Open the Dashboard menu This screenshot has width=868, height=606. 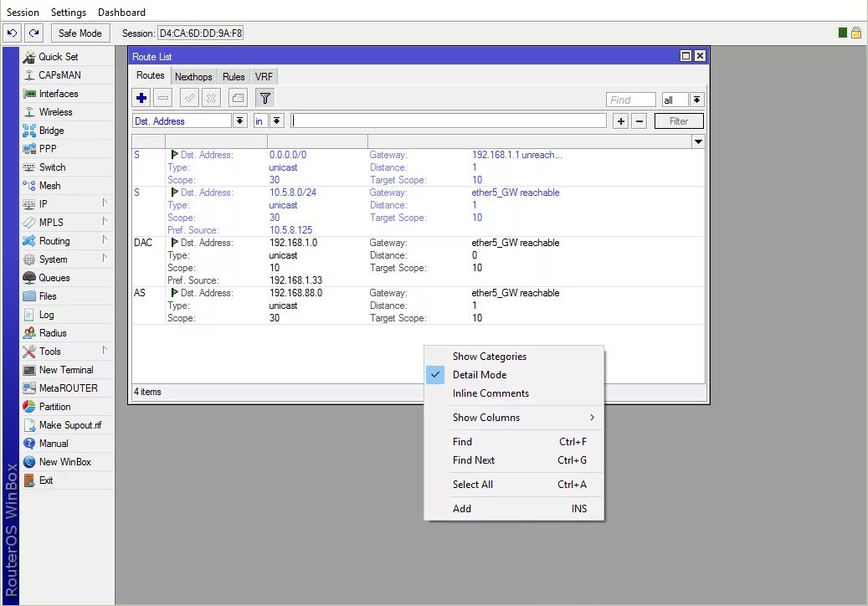click(121, 13)
